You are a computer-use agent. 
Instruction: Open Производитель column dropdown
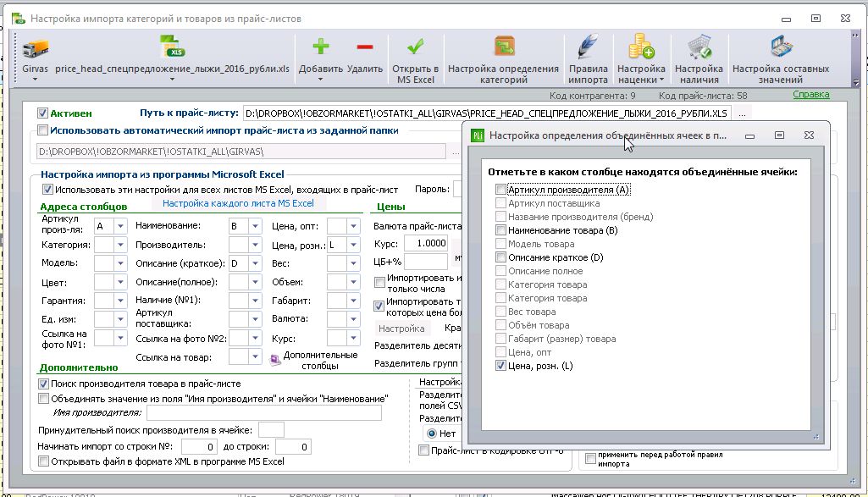(x=255, y=245)
